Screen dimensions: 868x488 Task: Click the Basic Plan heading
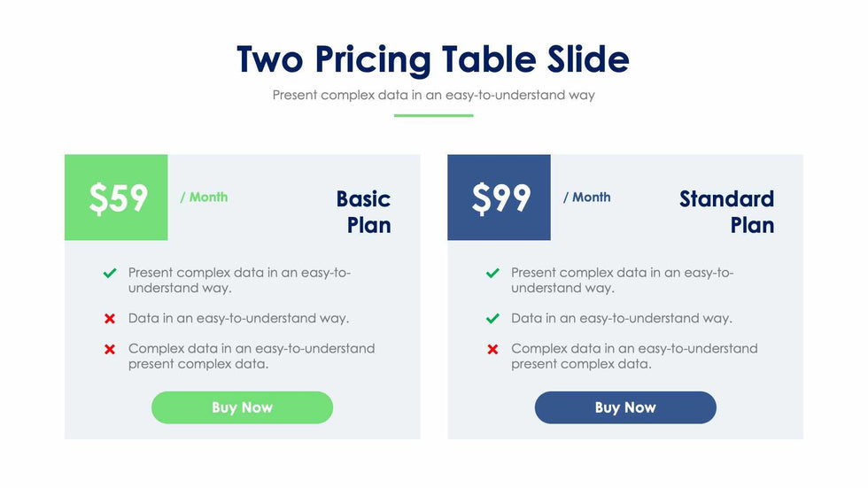tap(363, 212)
